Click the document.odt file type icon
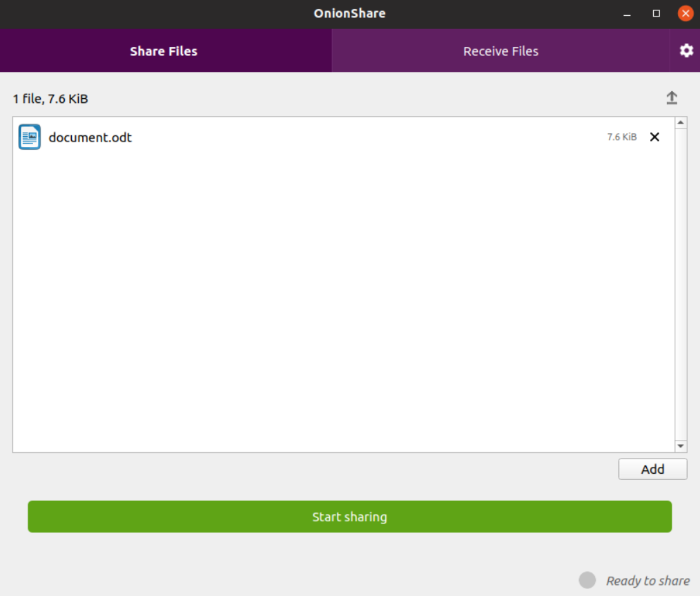 tap(30, 137)
